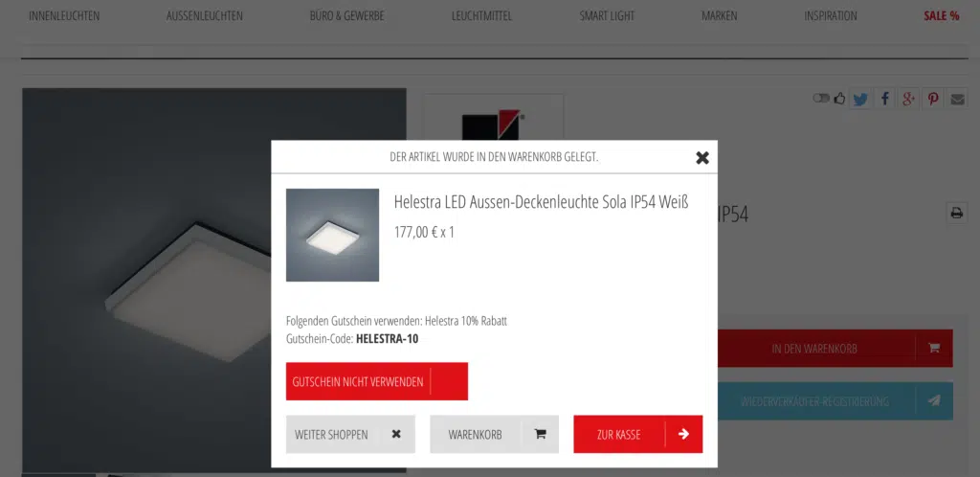
Task: Click the price text 177,00 € x 1
Action: 424,233
